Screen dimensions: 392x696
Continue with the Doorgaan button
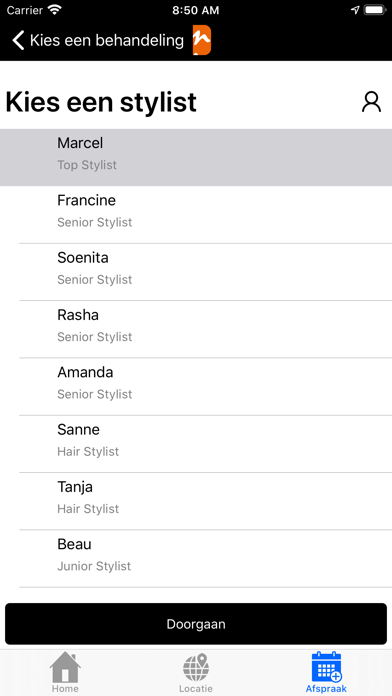tap(196, 624)
